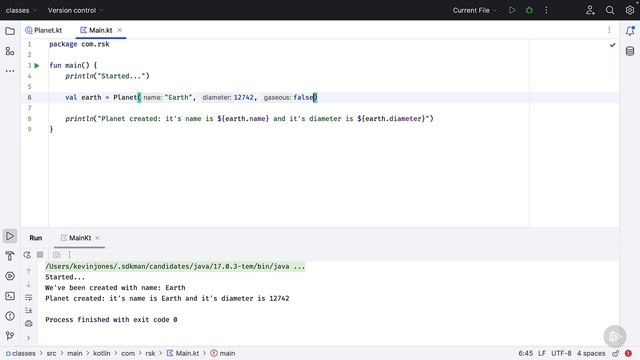Start debugging with the bug icon
Viewport: 640px width, 360px height.
click(529, 10)
